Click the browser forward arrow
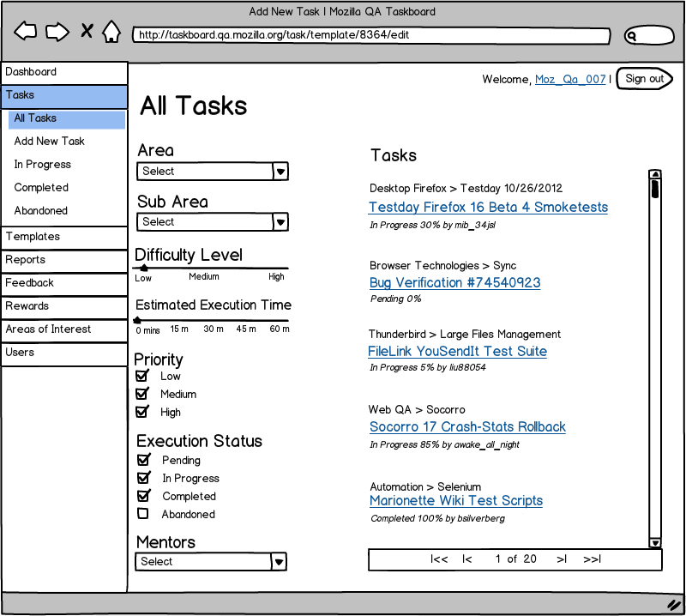 click(x=57, y=32)
